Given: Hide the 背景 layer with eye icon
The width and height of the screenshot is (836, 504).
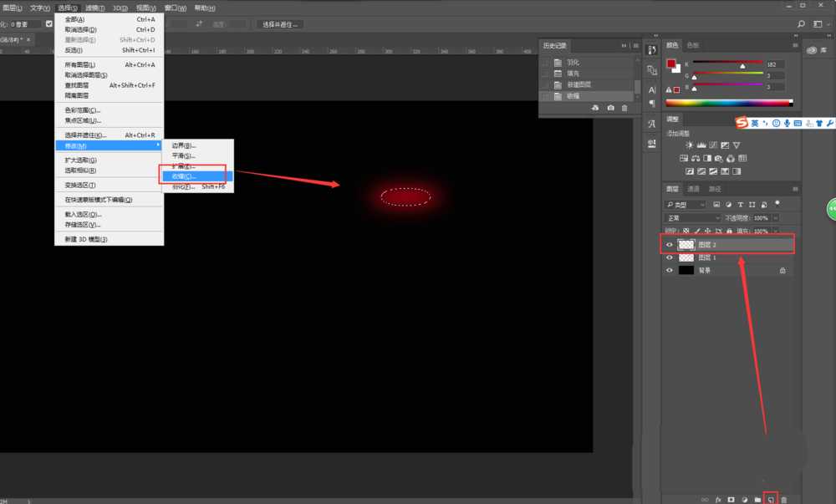Looking at the screenshot, I should [669, 271].
